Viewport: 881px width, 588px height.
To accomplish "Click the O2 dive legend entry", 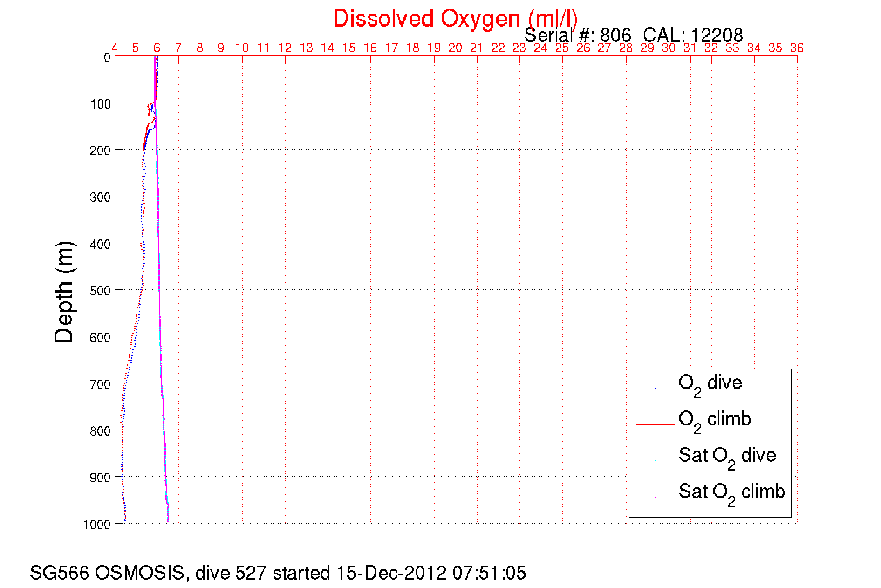I will coord(710,385).
